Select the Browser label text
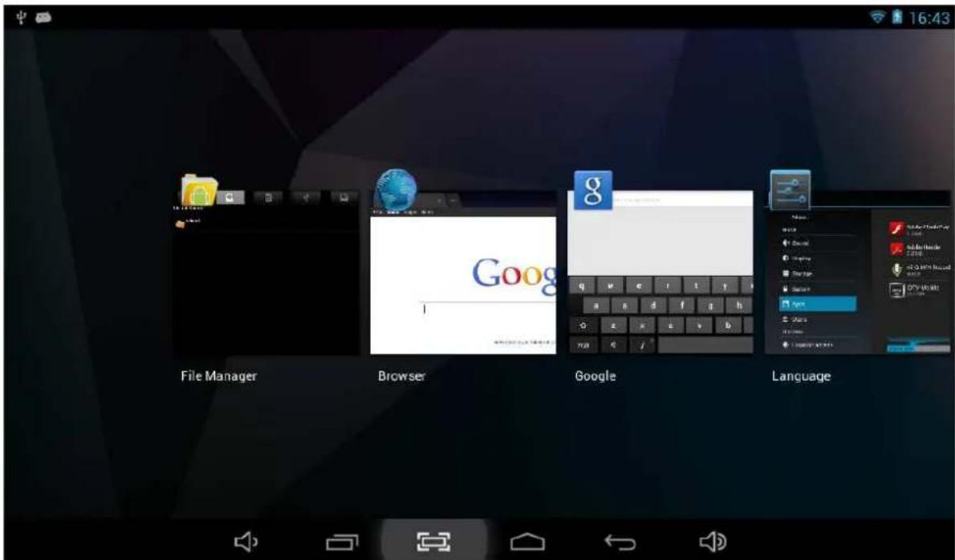Viewport: 955px width, 560px height. pyautogui.click(x=400, y=376)
